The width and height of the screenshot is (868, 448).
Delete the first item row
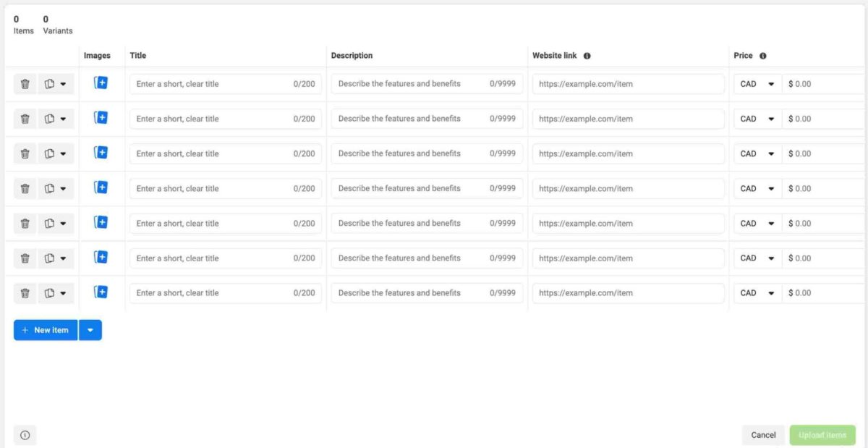(x=25, y=83)
